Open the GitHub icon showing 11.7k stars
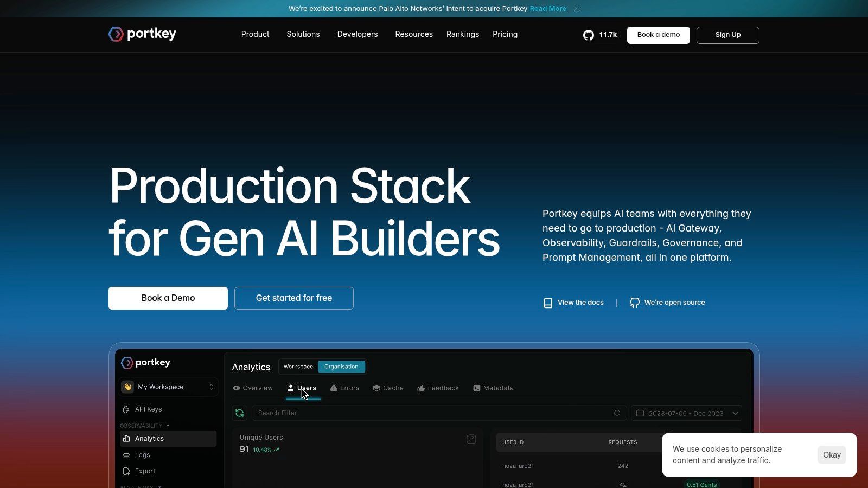 coord(589,35)
